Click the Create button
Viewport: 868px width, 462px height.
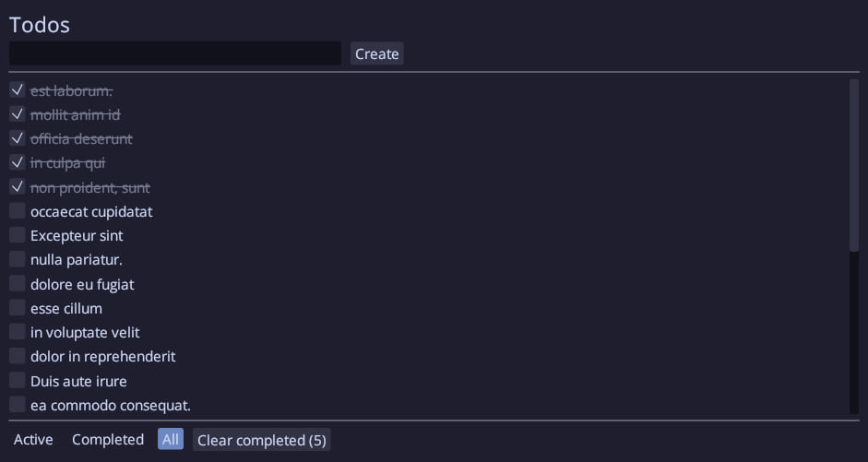click(377, 53)
